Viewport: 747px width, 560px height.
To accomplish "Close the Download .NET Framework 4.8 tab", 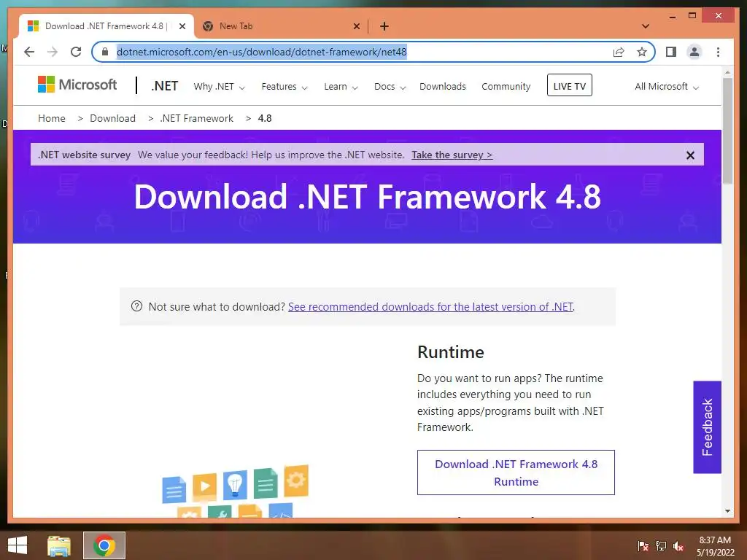I will [x=182, y=26].
